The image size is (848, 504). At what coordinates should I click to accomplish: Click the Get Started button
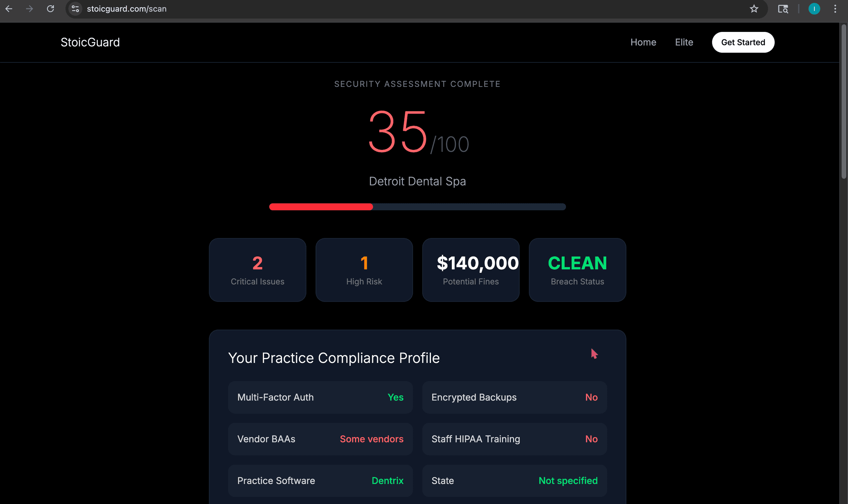coord(743,42)
